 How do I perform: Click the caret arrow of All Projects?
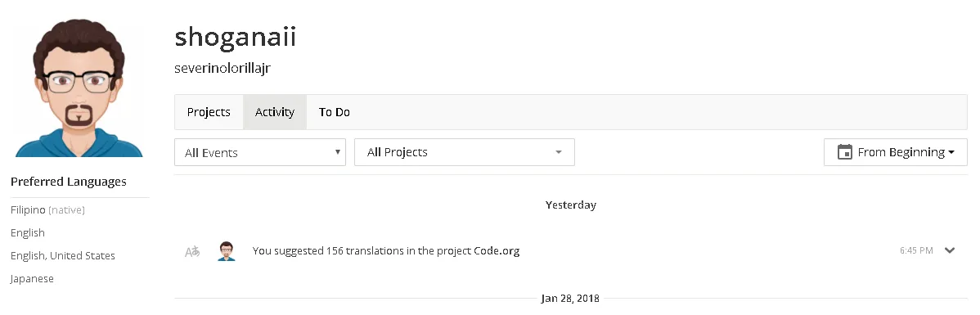pos(559,152)
